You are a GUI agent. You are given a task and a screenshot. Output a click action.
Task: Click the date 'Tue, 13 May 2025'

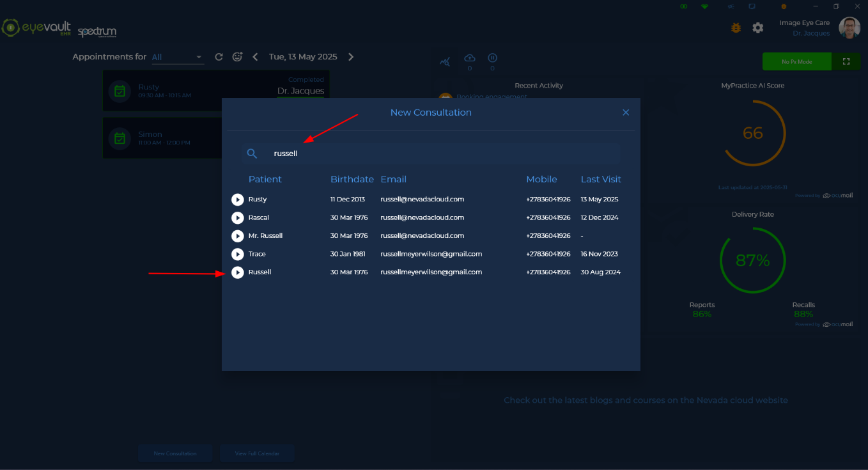point(303,57)
